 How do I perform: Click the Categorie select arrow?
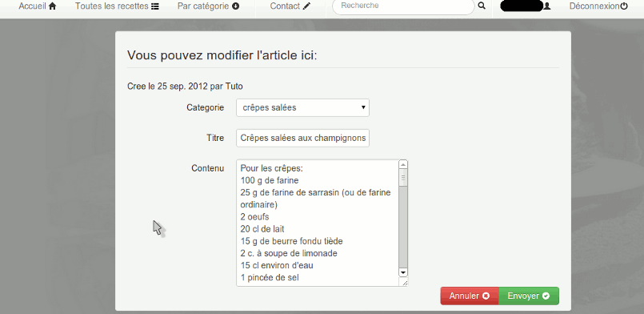pyautogui.click(x=363, y=107)
